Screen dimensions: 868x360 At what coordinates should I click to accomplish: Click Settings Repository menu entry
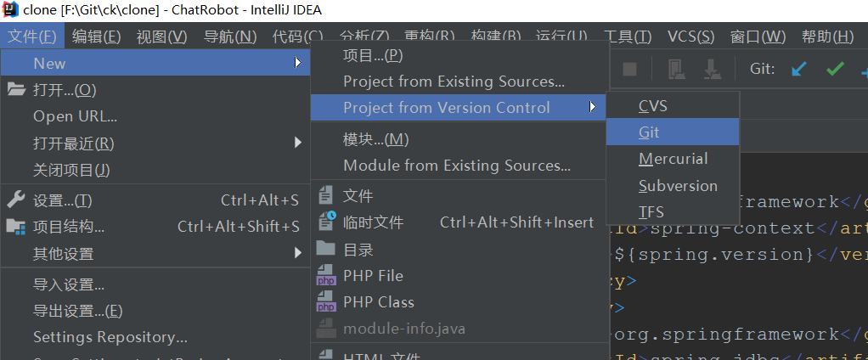110,337
